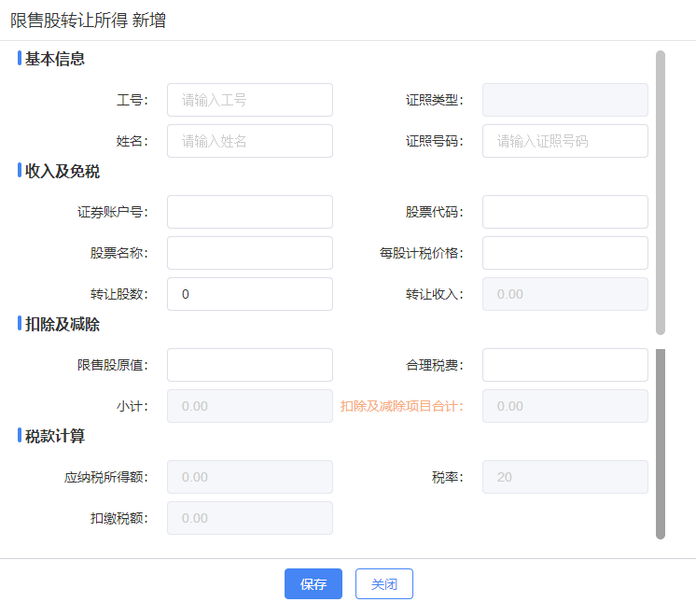The height and width of the screenshot is (616, 696).
Task: Click the 每股计税价格 field
Action: point(565,253)
